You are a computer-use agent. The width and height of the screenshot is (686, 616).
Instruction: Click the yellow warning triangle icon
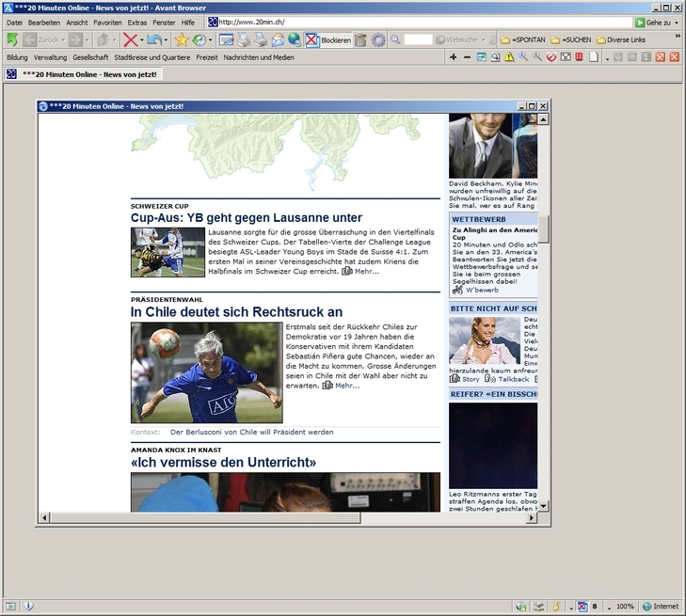click(x=509, y=57)
